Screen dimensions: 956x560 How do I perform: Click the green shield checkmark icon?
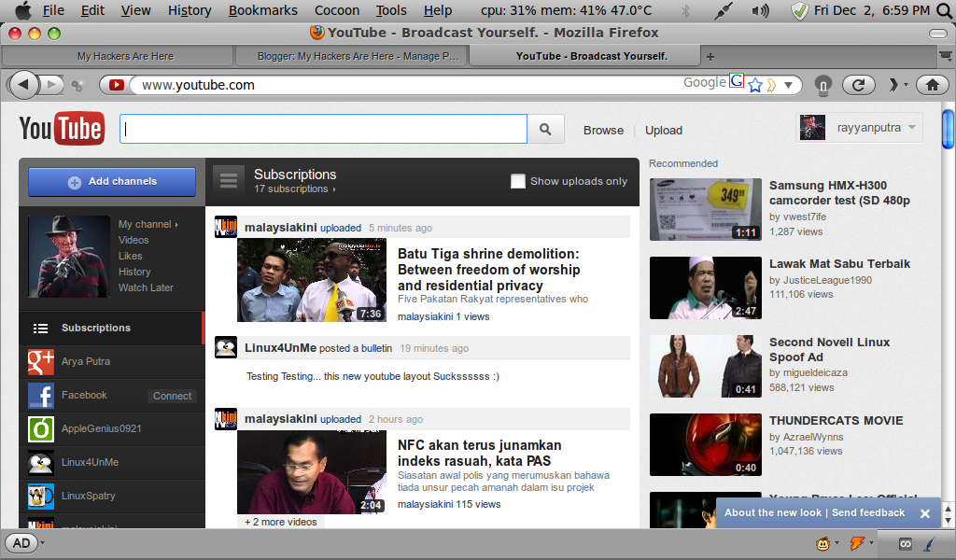pyautogui.click(x=799, y=11)
